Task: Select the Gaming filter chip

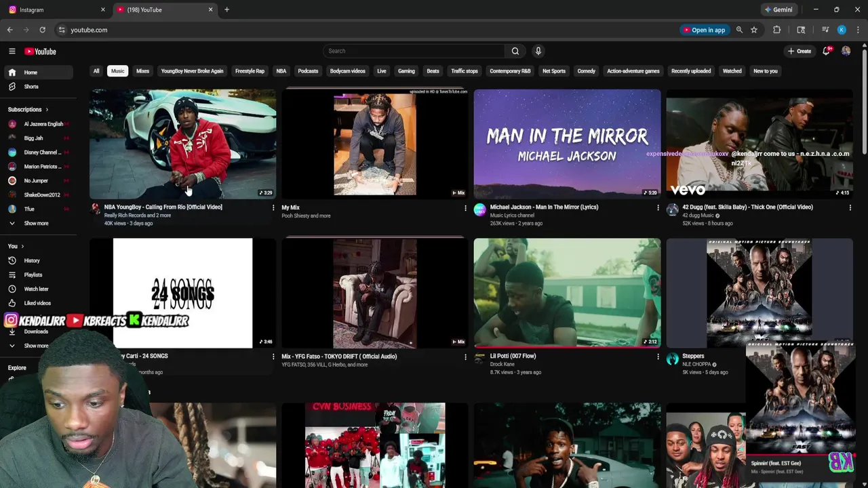Action: tap(406, 71)
